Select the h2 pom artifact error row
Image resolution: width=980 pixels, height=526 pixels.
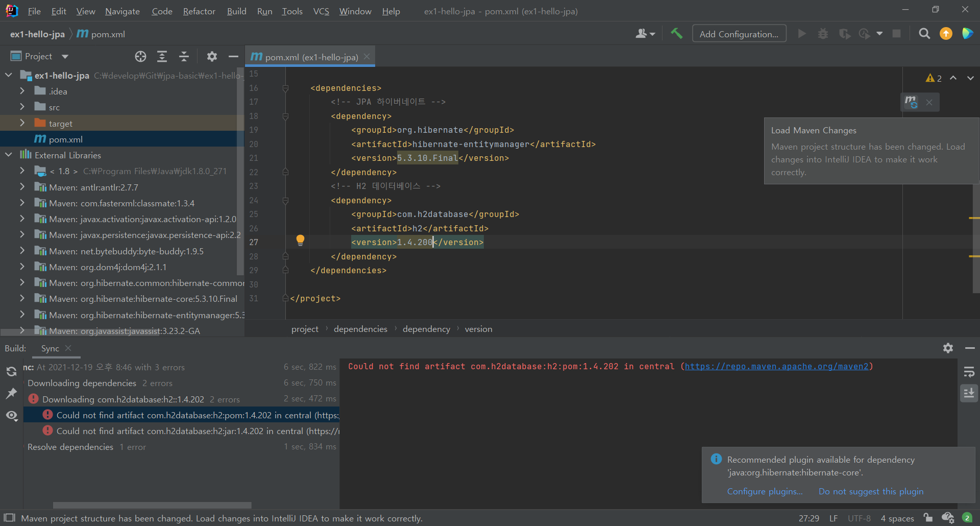pos(181,415)
